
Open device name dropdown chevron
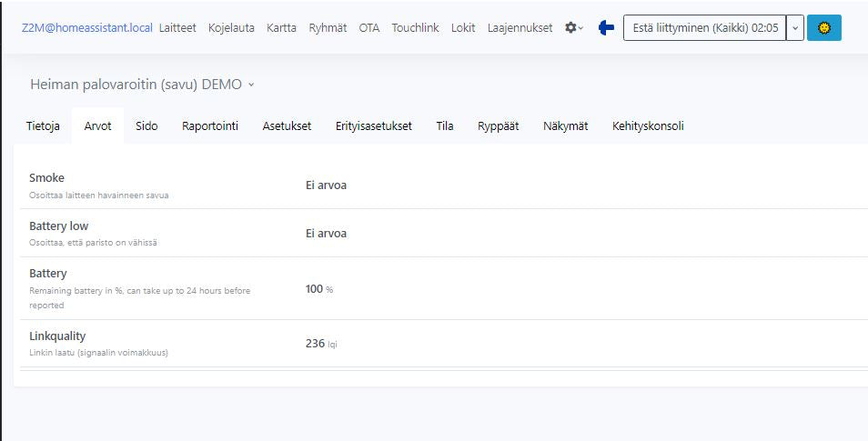click(x=251, y=85)
